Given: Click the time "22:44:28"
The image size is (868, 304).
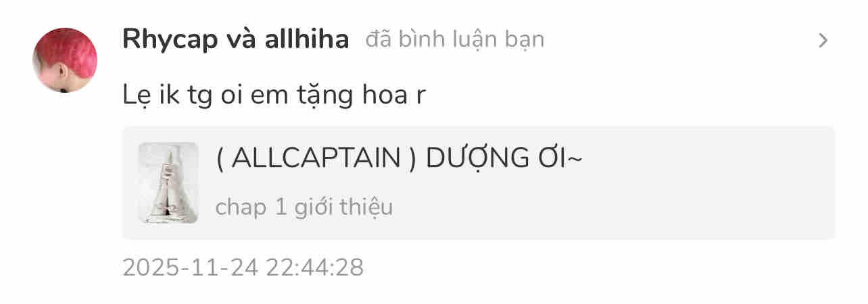Looking at the screenshot, I should tap(315, 268).
